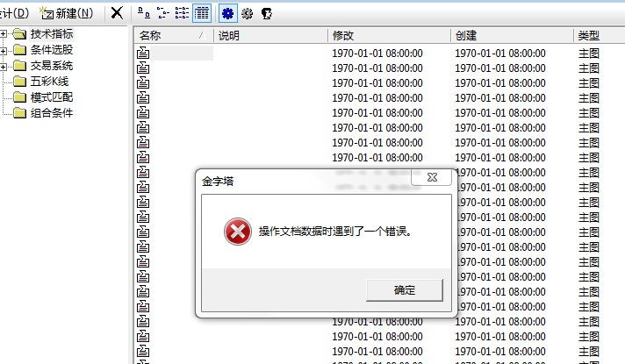The width and height of the screenshot is (625, 364).
Task: Toggle the blue gear toolbar button
Action: tap(227, 13)
